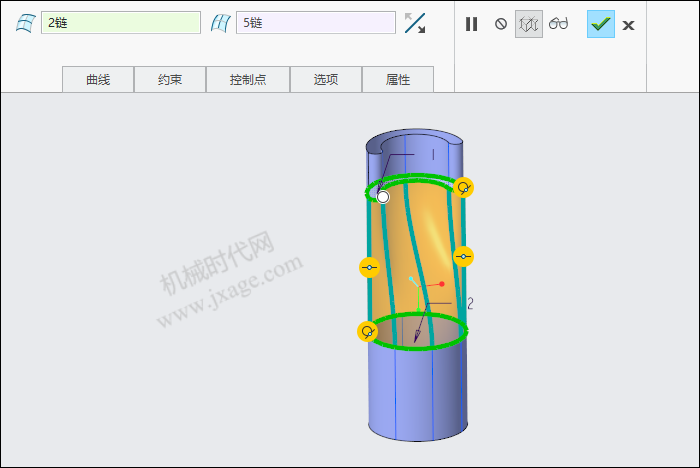This screenshot has width=700, height=468.
Task: Click the bottom-left yellow constraint marker
Action: (368, 332)
